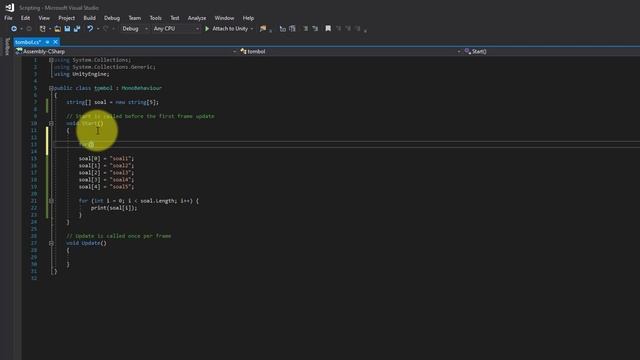
Task: Click the Increase indent icon
Action: pos(315,29)
